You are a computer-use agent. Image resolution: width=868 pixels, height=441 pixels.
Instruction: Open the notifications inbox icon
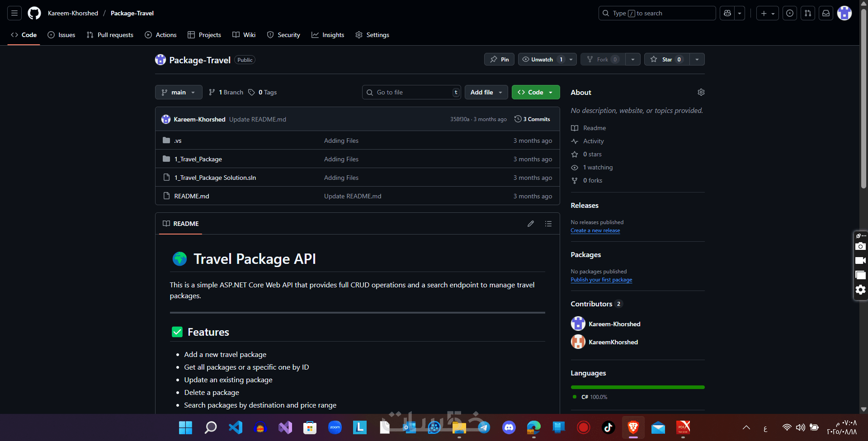tap(826, 13)
